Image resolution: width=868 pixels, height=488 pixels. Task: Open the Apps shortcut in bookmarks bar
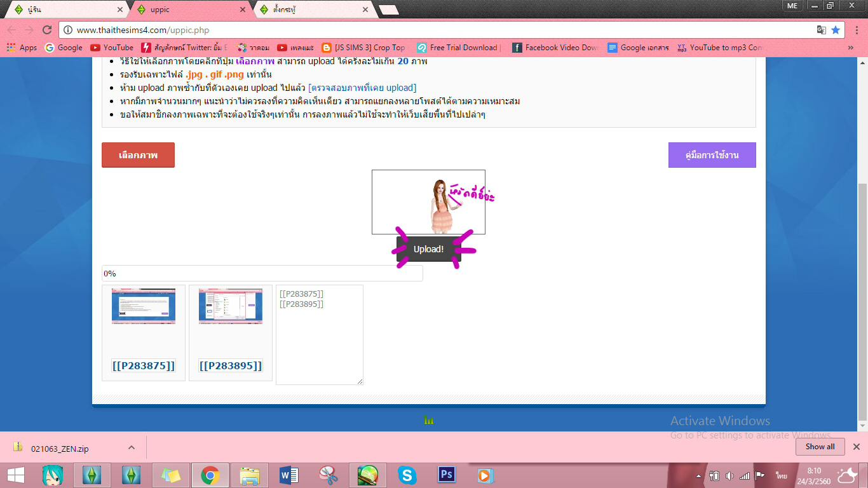coord(22,48)
